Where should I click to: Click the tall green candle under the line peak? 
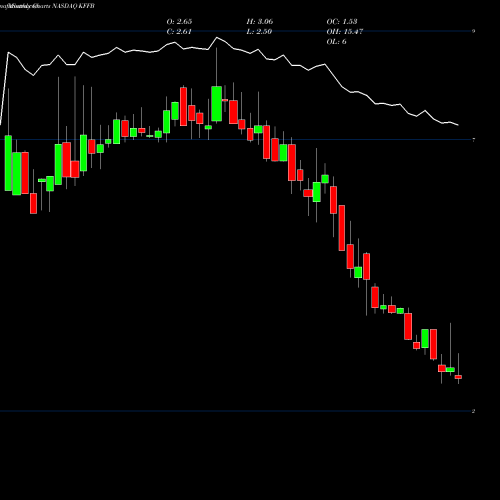[217, 104]
